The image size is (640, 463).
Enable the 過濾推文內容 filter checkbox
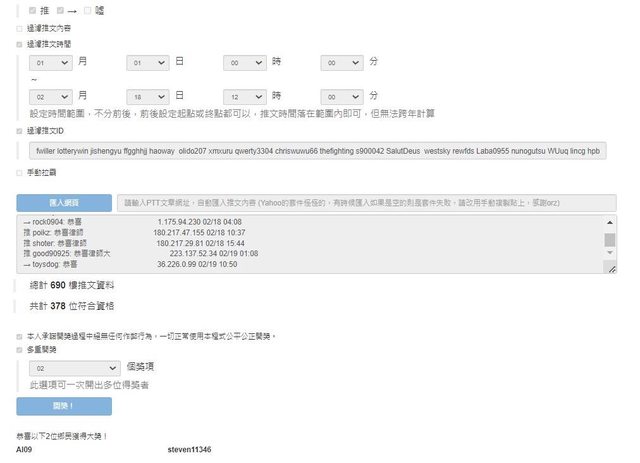coord(19,28)
